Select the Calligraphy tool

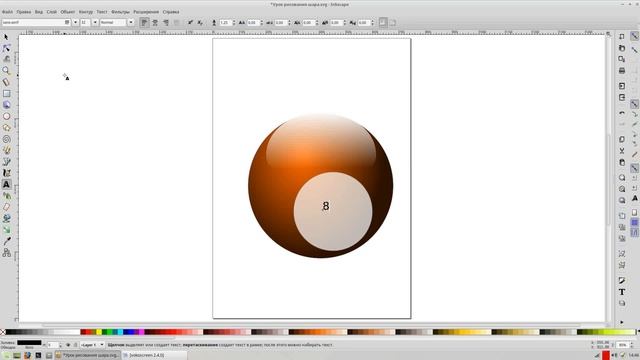click(6, 173)
